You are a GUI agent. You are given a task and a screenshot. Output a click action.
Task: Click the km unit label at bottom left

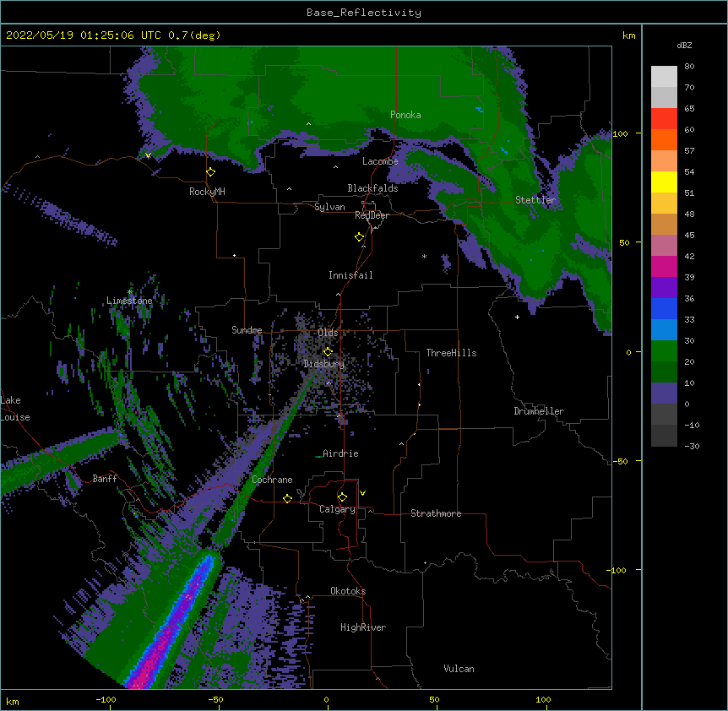(13, 701)
